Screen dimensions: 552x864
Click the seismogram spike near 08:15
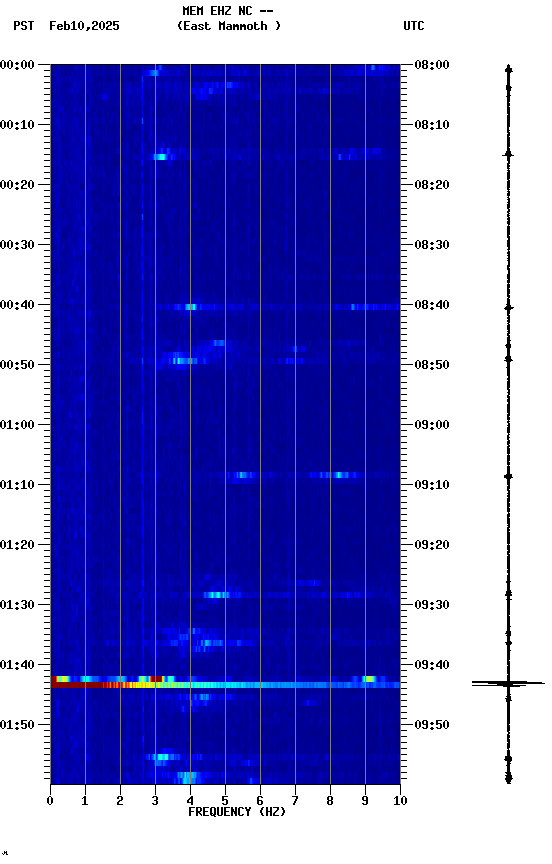pos(508,155)
